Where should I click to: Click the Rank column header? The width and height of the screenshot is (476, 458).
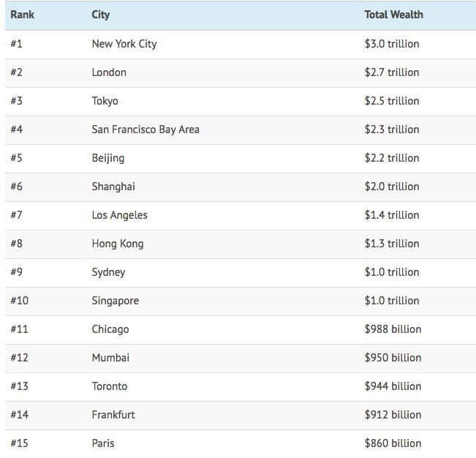coord(22,15)
